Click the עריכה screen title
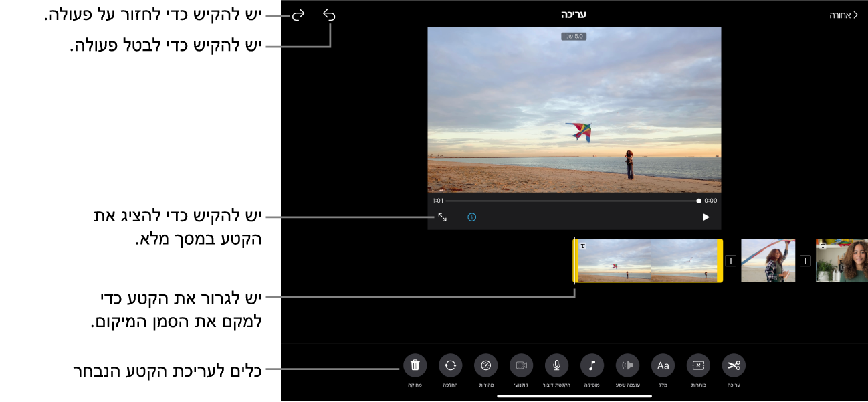 tap(574, 15)
